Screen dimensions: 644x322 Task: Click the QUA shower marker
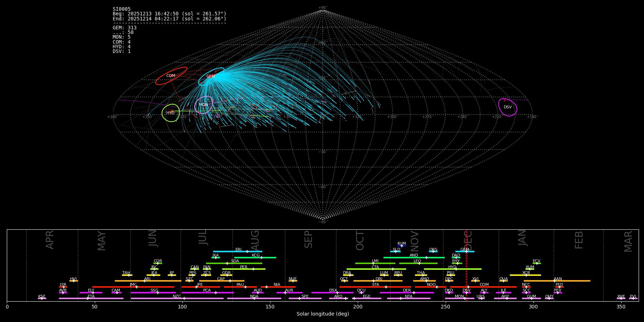click(503, 281)
